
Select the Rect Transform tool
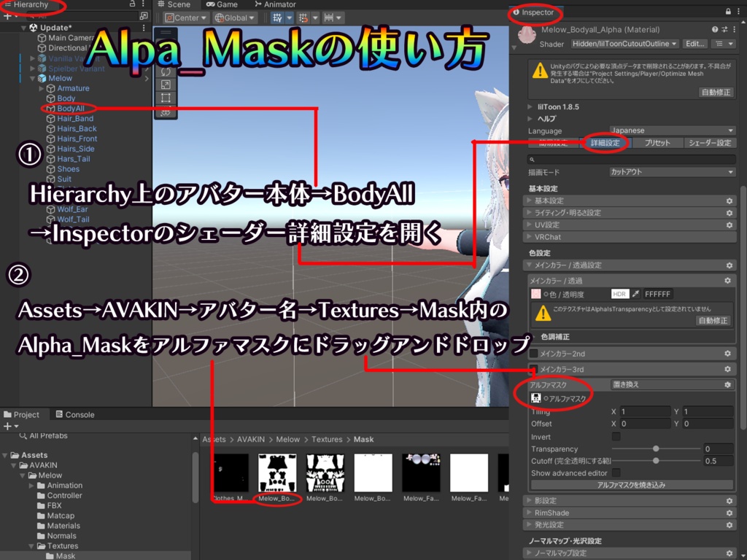(166, 97)
